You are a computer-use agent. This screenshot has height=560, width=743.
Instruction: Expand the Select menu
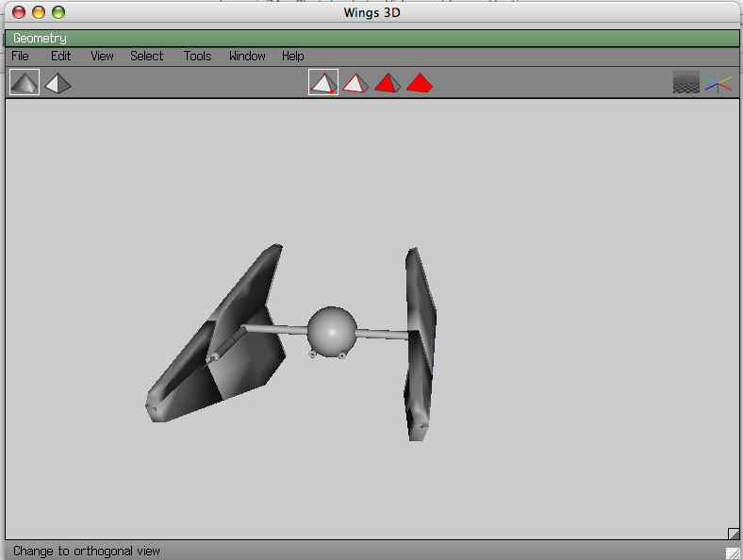(146, 57)
